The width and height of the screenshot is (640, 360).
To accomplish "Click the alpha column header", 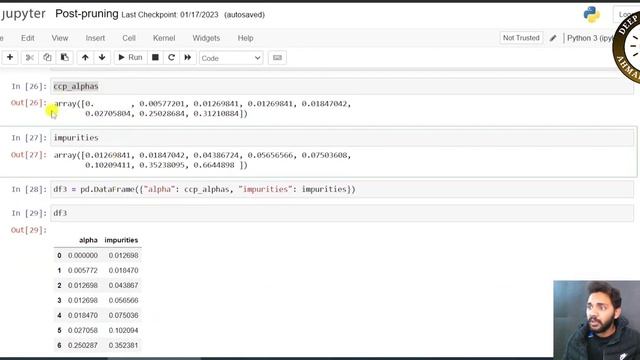I will [88, 240].
